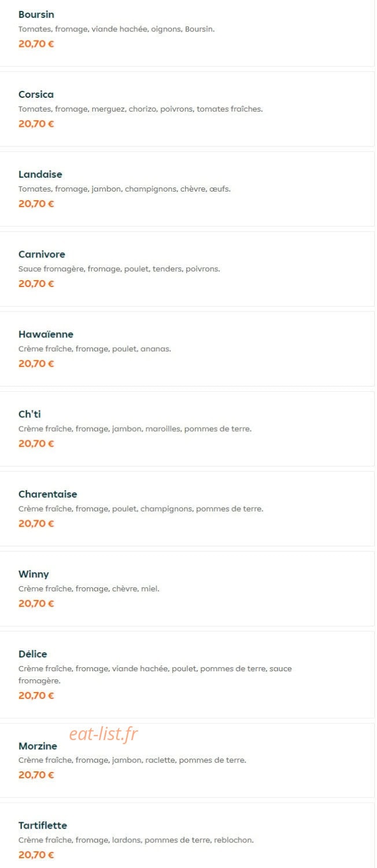Select the Morzine pizza title
The height and width of the screenshot is (868, 377).
click(38, 746)
